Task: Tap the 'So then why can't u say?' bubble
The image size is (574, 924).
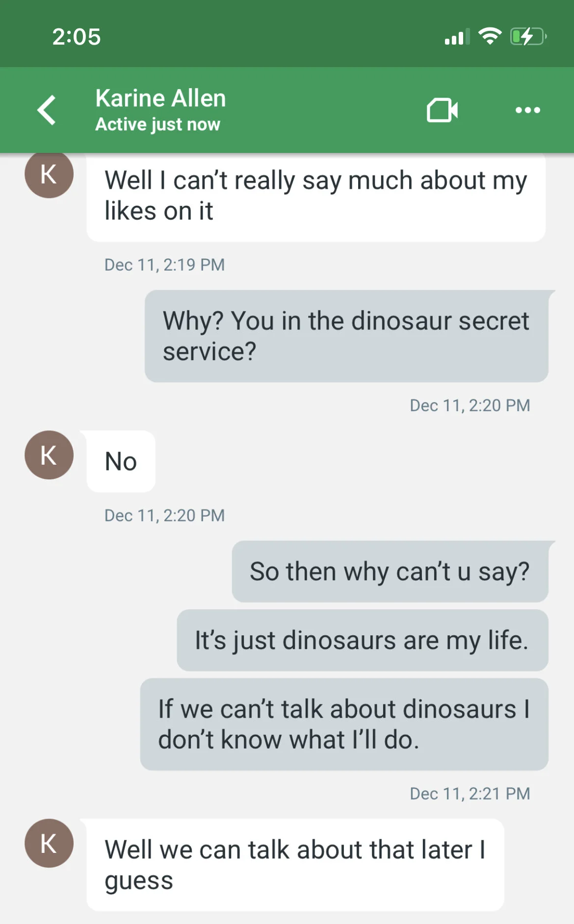Action: pyautogui.click(x=390, y=572)
